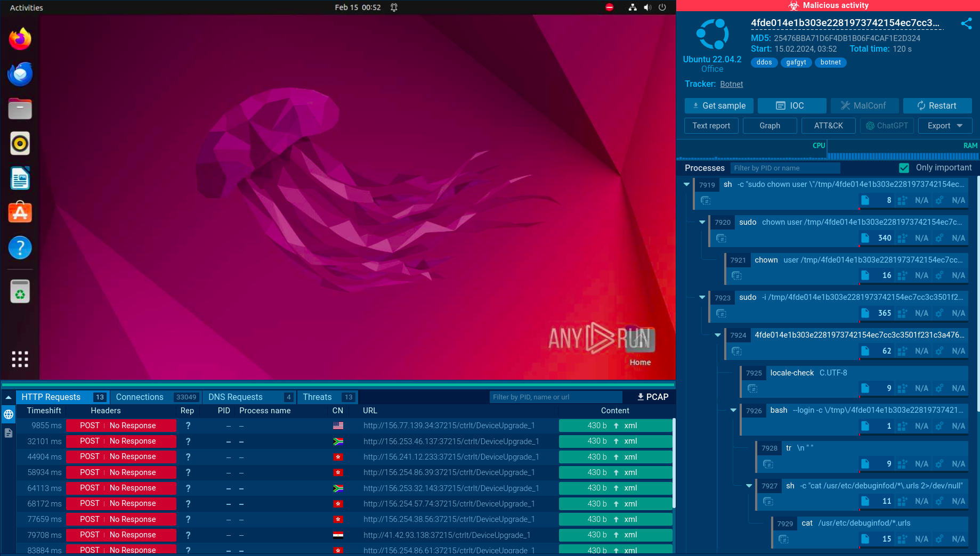The image size is (980, 556).
Task: Click the Get sample button
Action: click(x=718, y=105)
